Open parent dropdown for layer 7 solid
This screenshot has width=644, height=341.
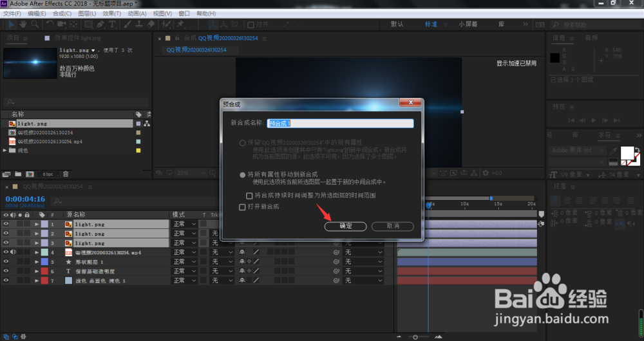363,281
